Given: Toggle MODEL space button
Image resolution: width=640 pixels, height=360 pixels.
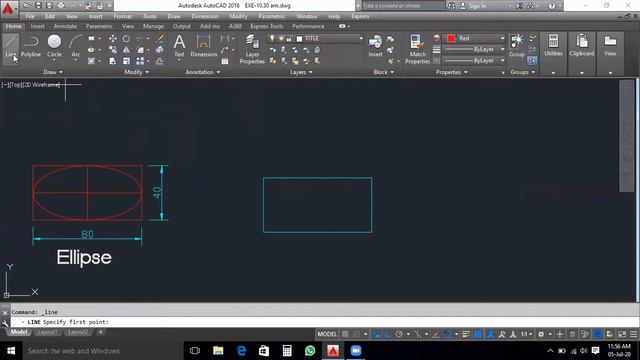Looking at the screenshot, I should click(x=327, y=334).
